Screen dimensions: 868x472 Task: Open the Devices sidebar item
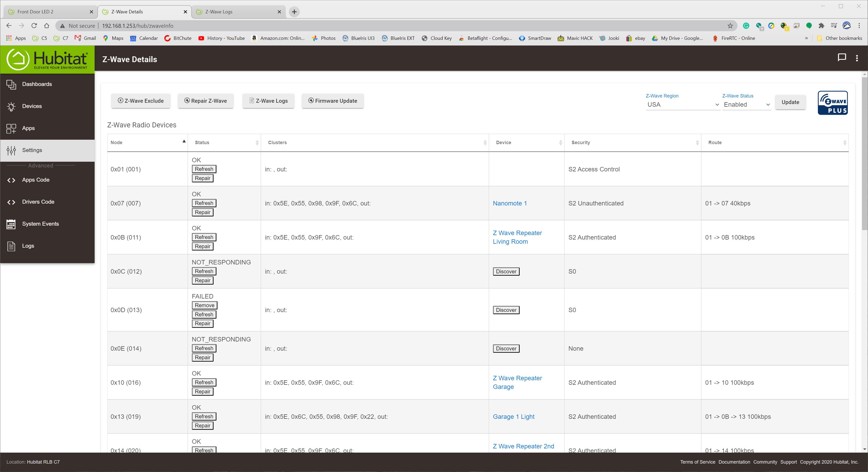47,106
